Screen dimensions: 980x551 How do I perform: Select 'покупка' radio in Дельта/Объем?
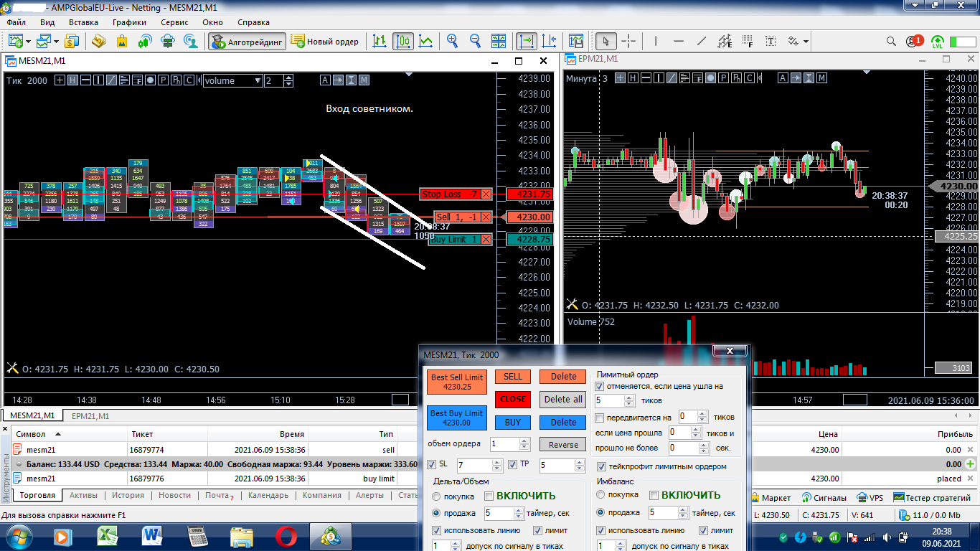click(x=436, y=496)
